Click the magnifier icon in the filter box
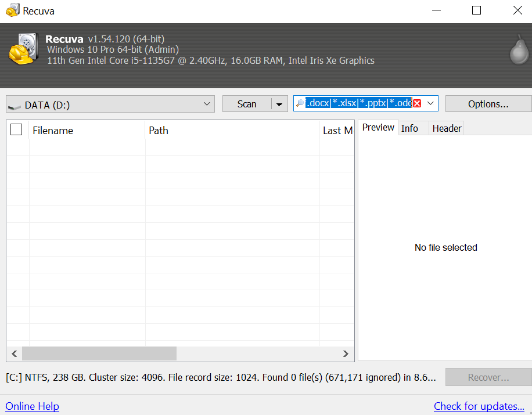The height and width of the screenshot is (415, 532). pyautogui.click(x=300, y=103)
